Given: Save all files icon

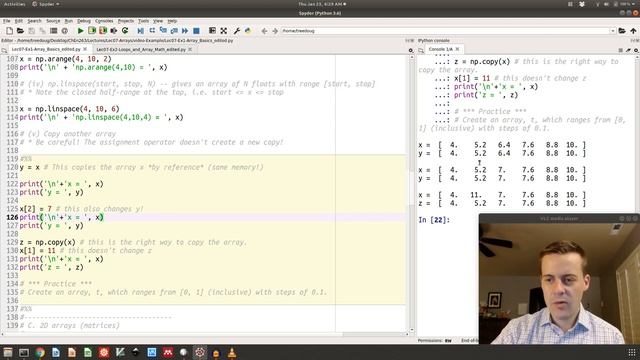Looking at the screenshot, I should pos(42,31).
